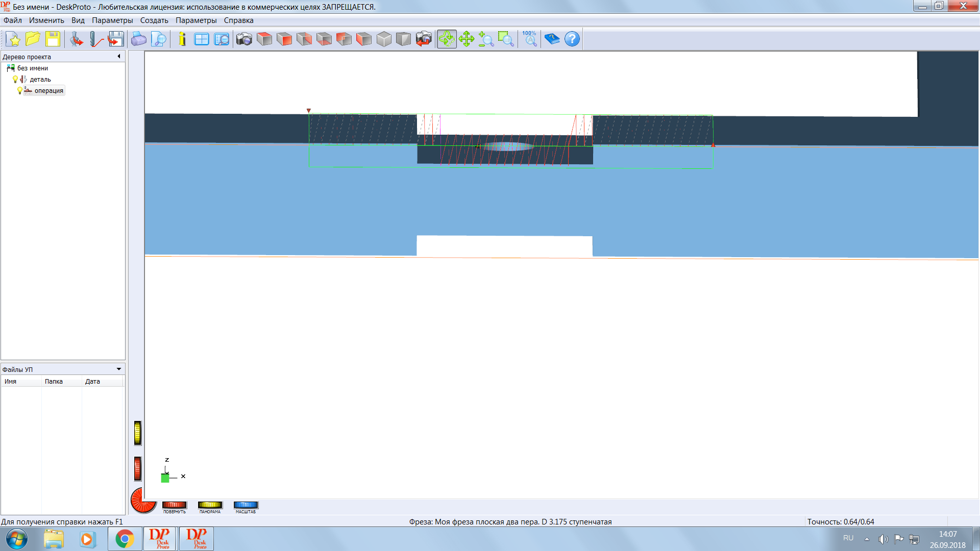Viewport: 980px width, 551px height.
Task: Click the default view camera icon
Action: click(x=244, y=39)
